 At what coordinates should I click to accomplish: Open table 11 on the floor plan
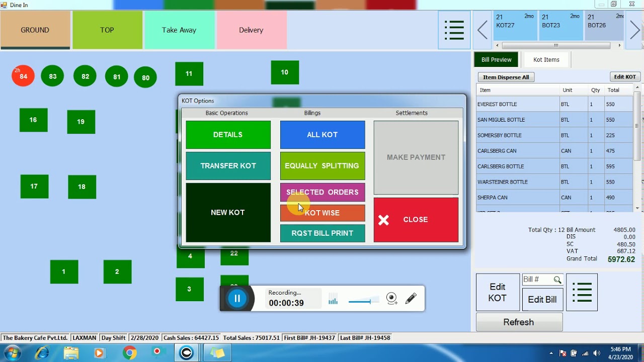click(x=189, y=73)
